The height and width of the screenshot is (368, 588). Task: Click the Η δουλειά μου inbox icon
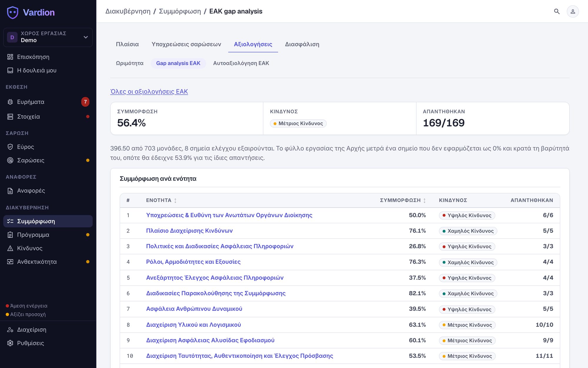pos(10,70)
